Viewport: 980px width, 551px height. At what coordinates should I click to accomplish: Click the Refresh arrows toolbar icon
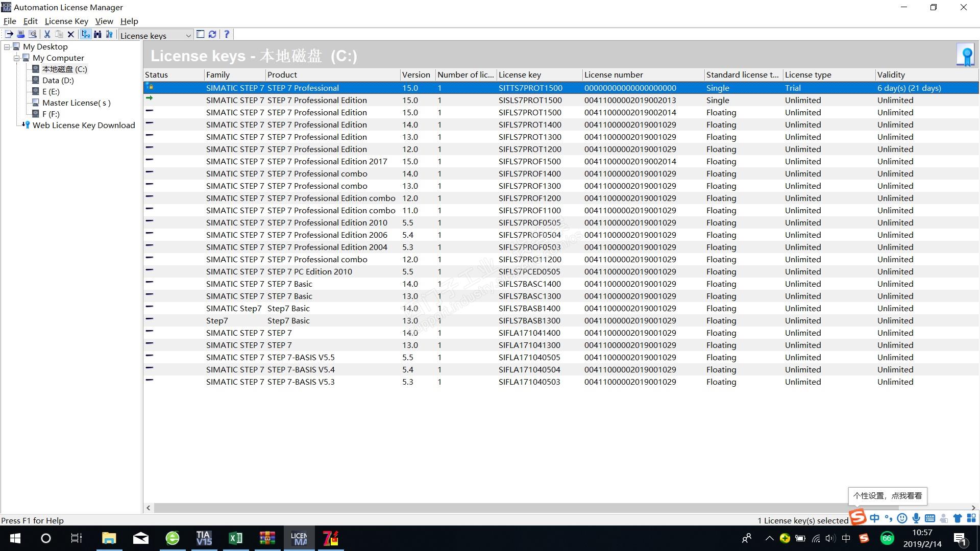coord(212,34)
